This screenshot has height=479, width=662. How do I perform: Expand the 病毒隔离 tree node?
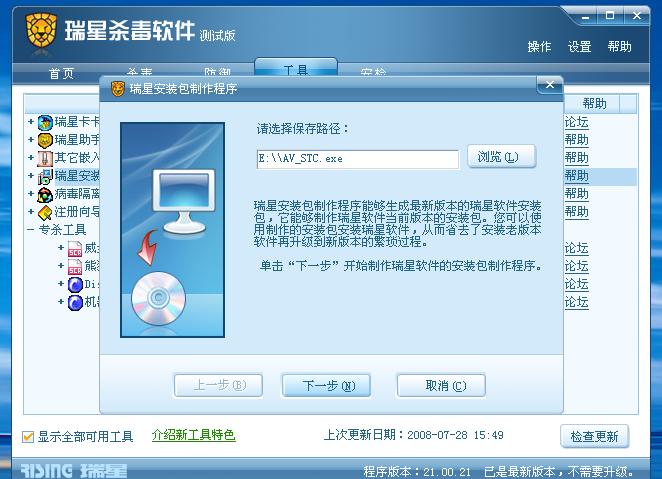(x=31, y=193)
